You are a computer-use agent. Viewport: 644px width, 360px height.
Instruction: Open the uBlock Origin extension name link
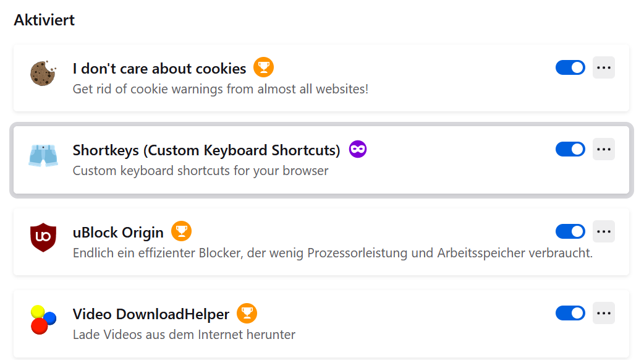(118, 233)
